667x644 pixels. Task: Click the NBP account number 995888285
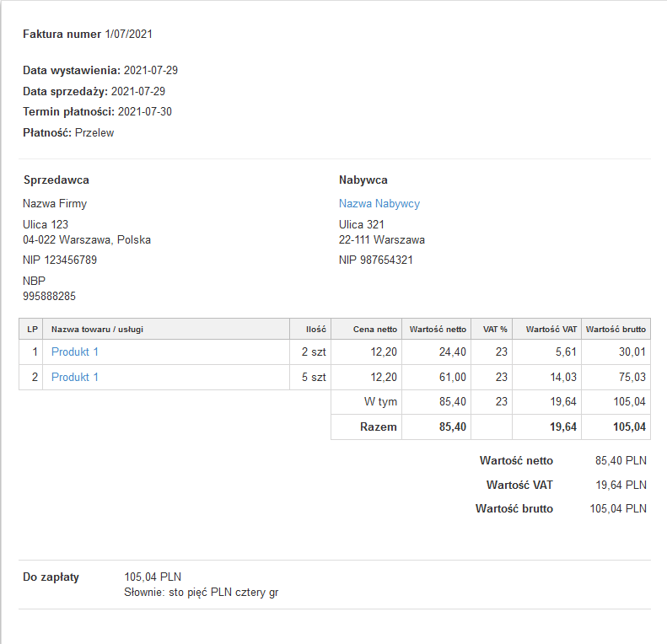(x=49, y=297)
